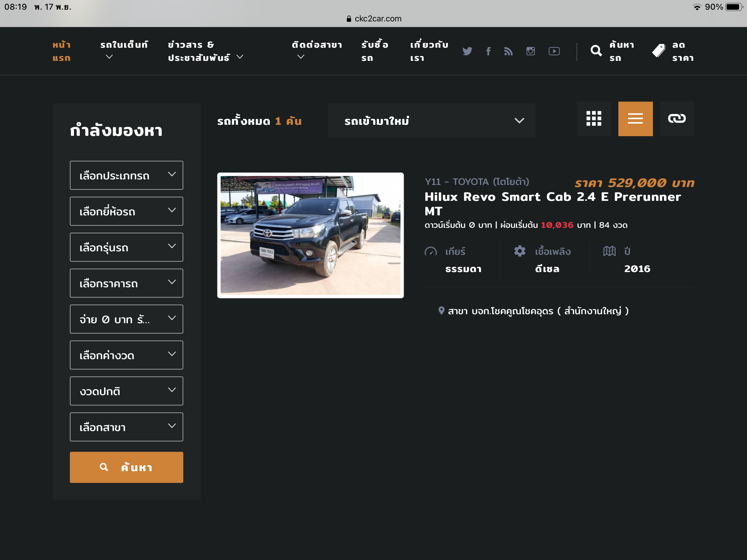Expand the เลือกสาขา branch dropdown

126,427
